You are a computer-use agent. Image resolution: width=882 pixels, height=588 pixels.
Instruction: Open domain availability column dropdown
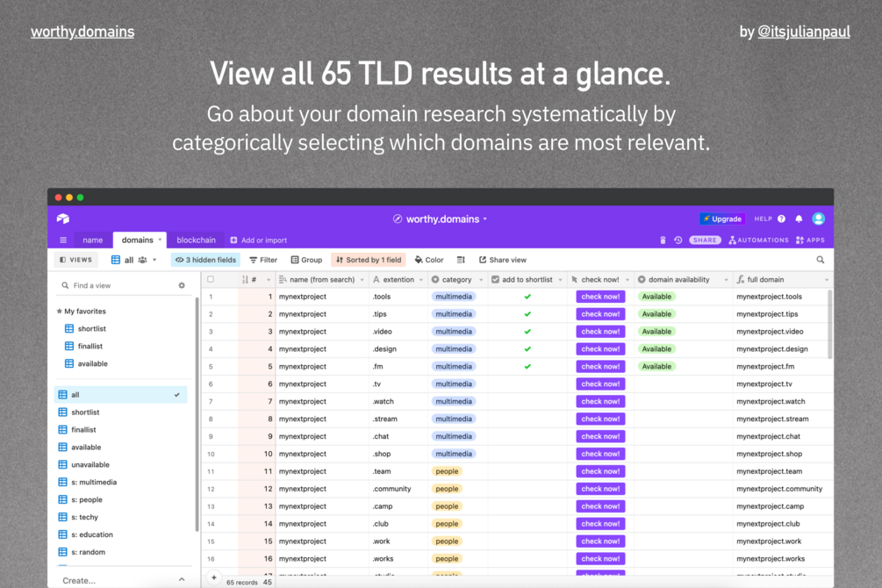tap(726, 280)
